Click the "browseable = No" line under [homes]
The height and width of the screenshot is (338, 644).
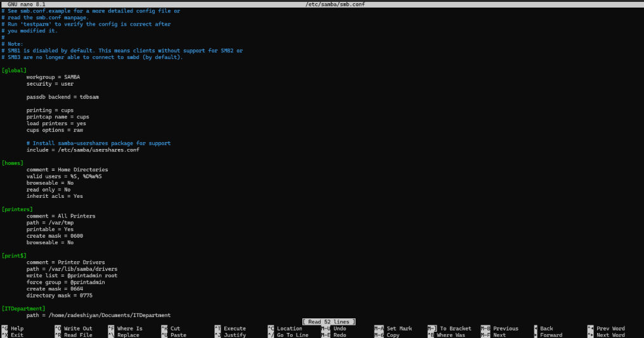point(50,183)
